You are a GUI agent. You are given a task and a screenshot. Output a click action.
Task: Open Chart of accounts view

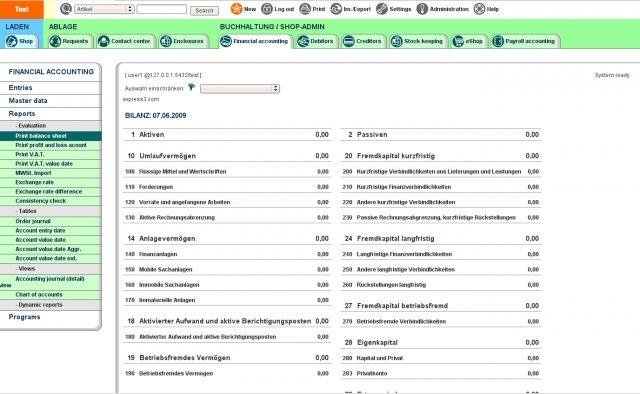tap(51, 295)
